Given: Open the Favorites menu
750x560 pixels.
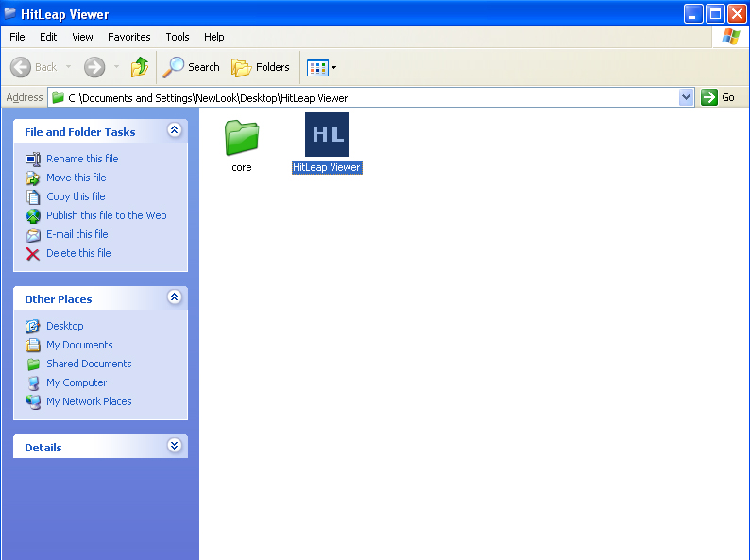Looking at the screenshot, I should [129, 37].
